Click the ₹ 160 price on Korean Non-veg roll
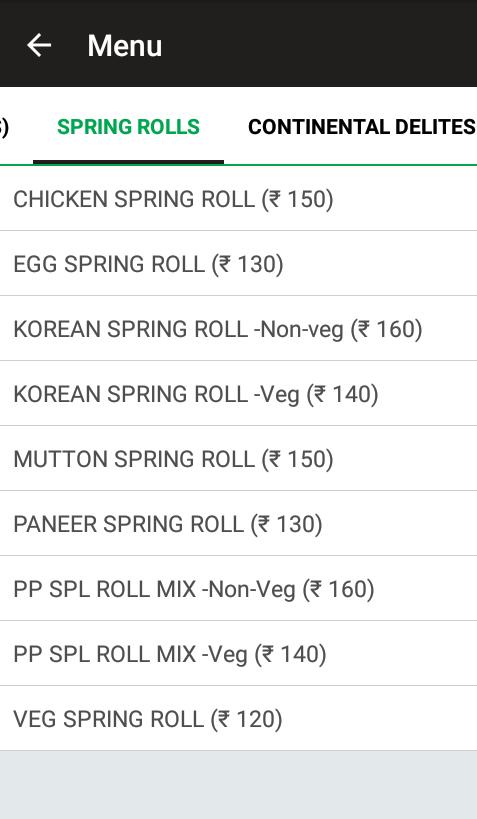The width and height of the screenshot is (477, 819). (389, 329)
